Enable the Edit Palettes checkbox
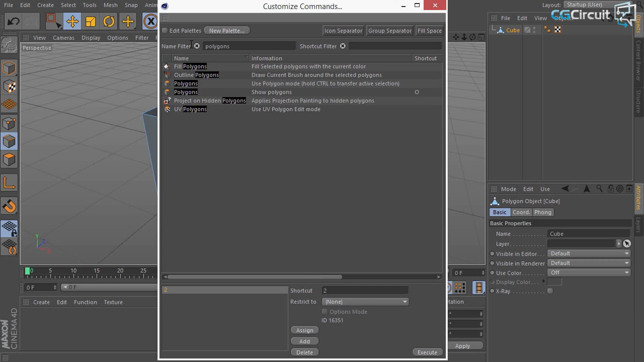The image size is (644, 362). pyautogui.click(x=165, y=31)
